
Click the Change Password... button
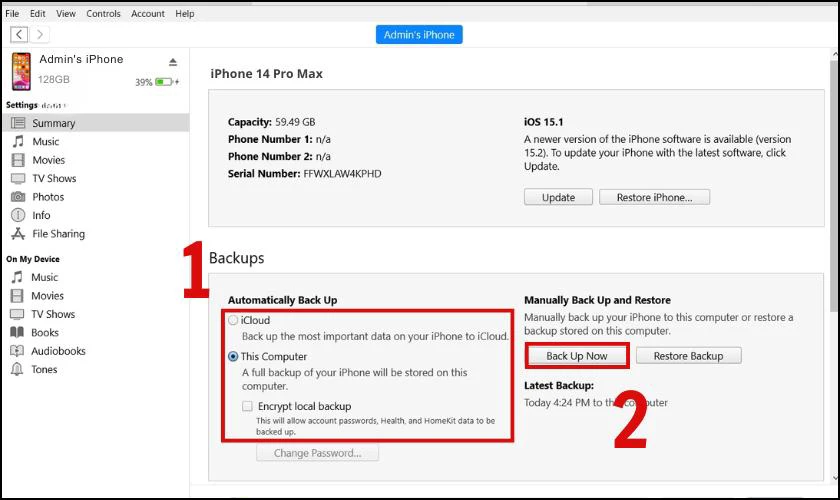(318, 453)
